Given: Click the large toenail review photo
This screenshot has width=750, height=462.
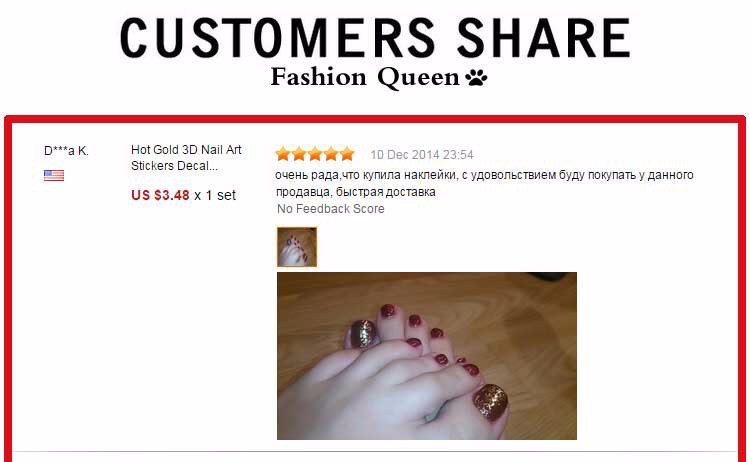Looking at the screenshot, I should click(427, 356).
